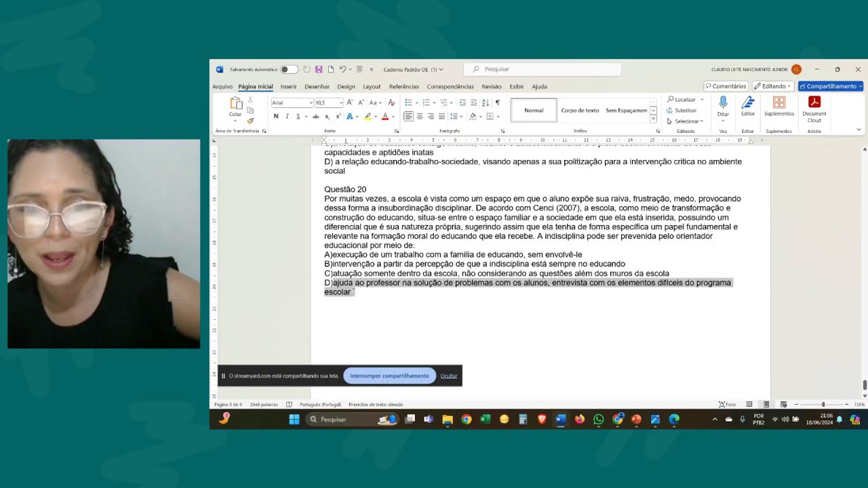Toggle italic formatting
The height and width of the screenshot is (488, 868).
287,117
